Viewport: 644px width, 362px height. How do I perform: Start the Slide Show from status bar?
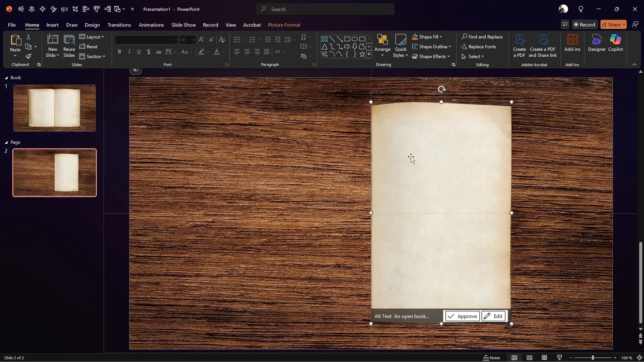click(x=559, y=358)
